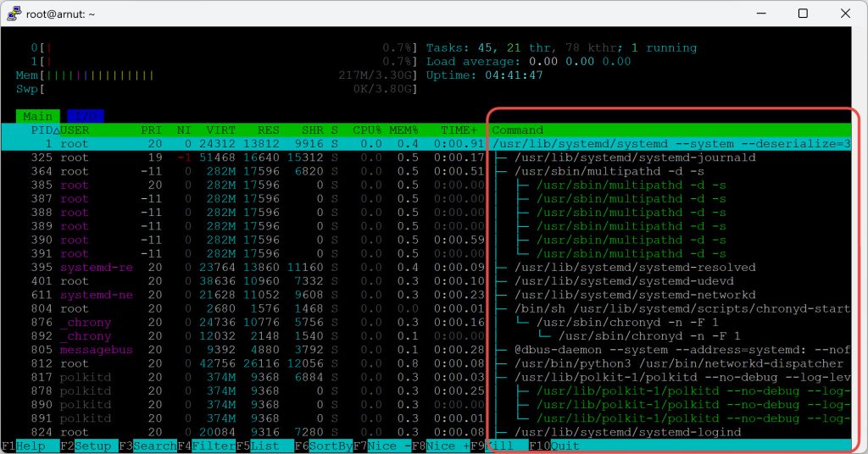Activate F4 Filter in the bottom bar
The height and width of the screenshot is (454, 868).
[x=206, y=446]
